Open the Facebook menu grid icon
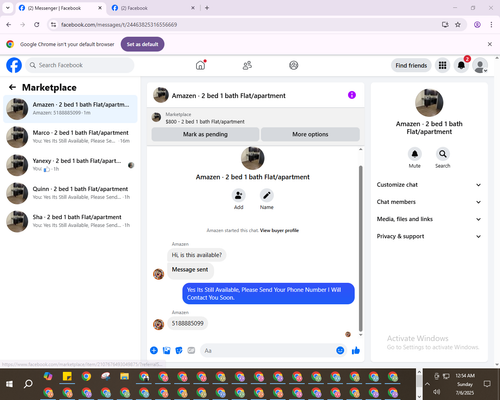500x400 pixels. pos(442,65)
